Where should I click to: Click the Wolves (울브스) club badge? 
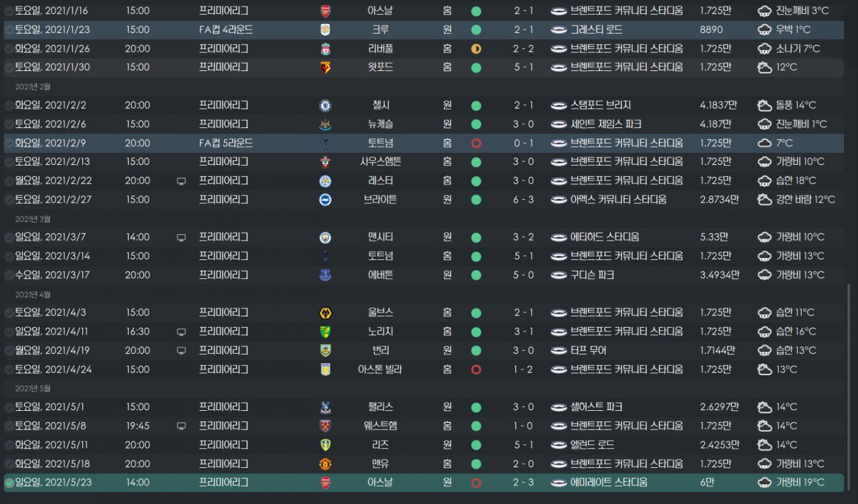(x=326, y=313)
